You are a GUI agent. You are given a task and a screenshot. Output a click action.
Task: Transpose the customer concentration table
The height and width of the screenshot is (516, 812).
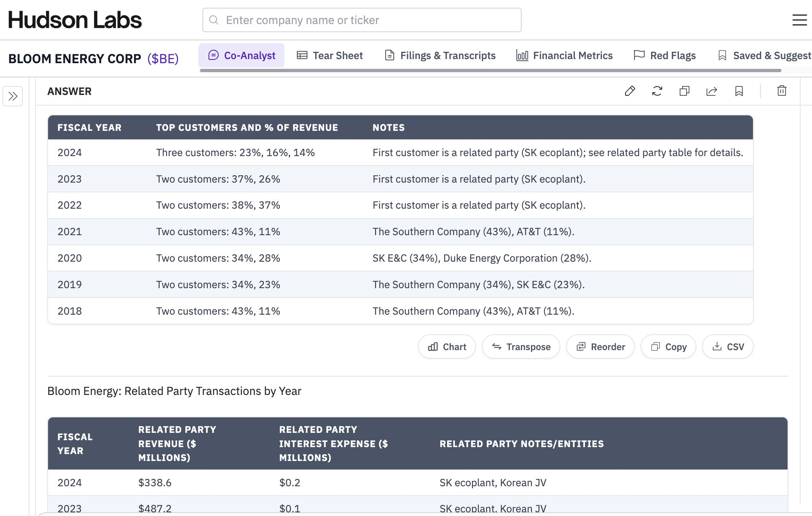(x=521, y=346)
